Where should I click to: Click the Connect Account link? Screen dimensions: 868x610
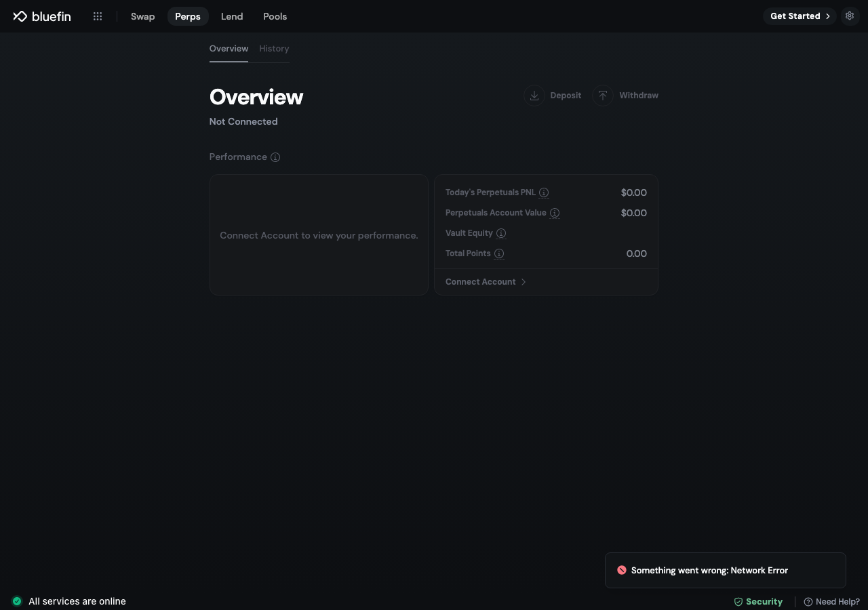tap(481, 282)
